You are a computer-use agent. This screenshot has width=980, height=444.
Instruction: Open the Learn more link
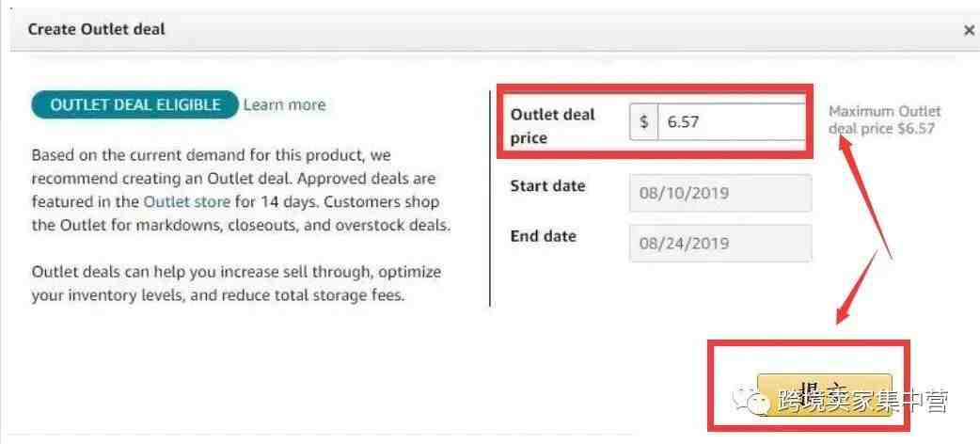coord(284,104)
